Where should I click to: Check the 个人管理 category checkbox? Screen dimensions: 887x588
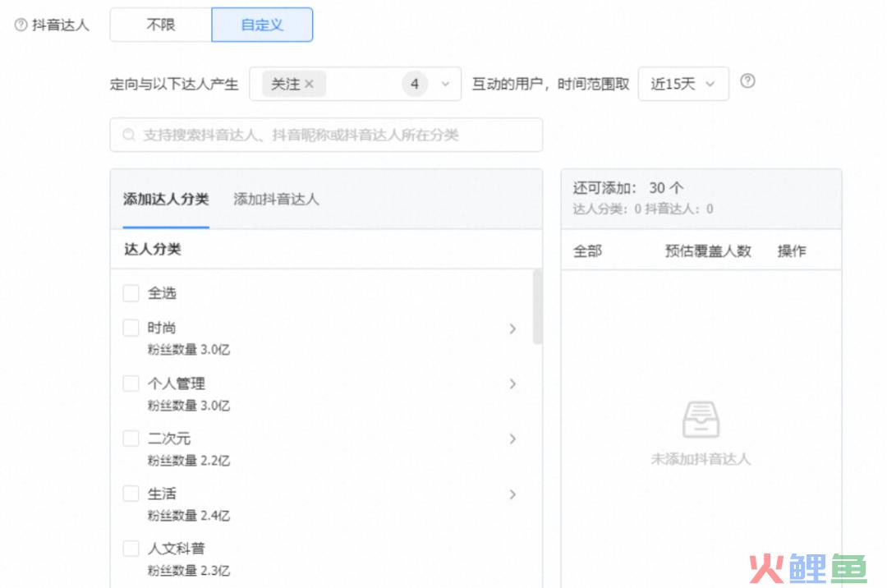(x=131, y=384)
